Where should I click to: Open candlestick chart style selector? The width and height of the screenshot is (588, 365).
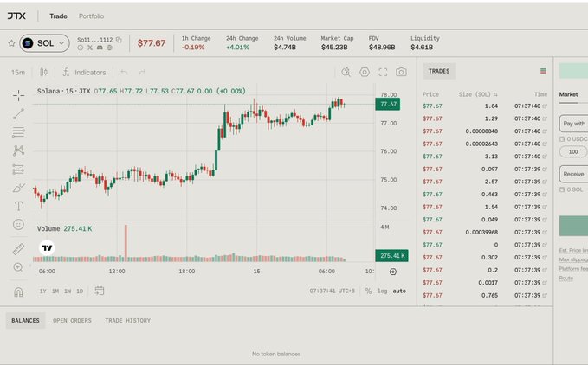[x=44, y=72]
